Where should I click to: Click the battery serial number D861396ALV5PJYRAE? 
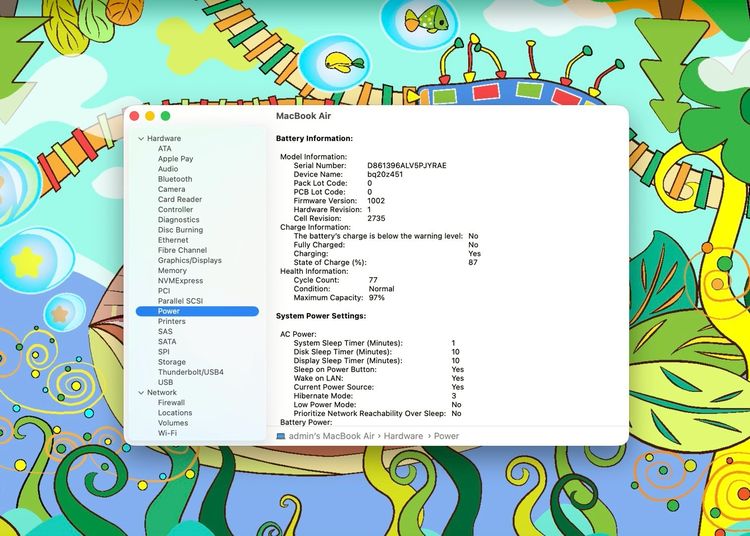pyautogui.click(x=407, y=165)
